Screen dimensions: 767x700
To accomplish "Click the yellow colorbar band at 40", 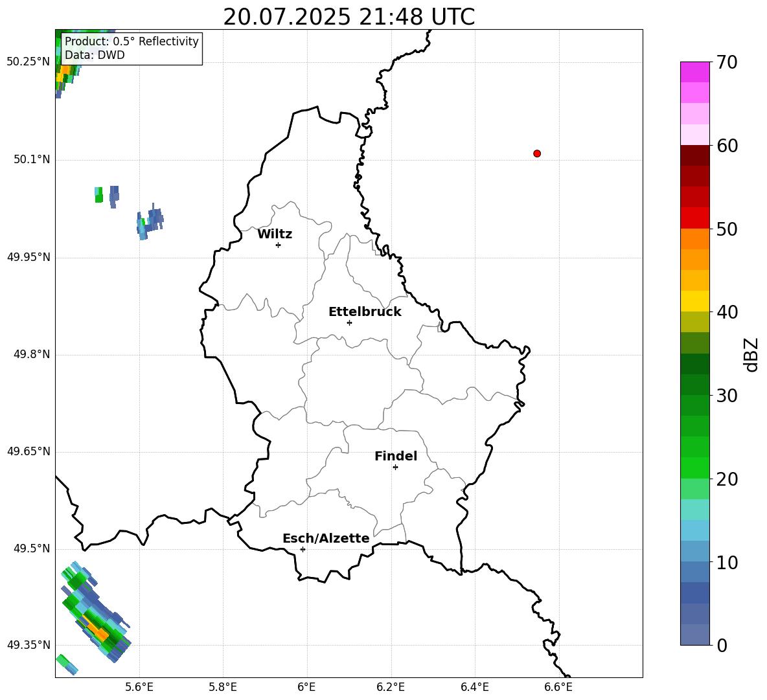I will (694, 301).
